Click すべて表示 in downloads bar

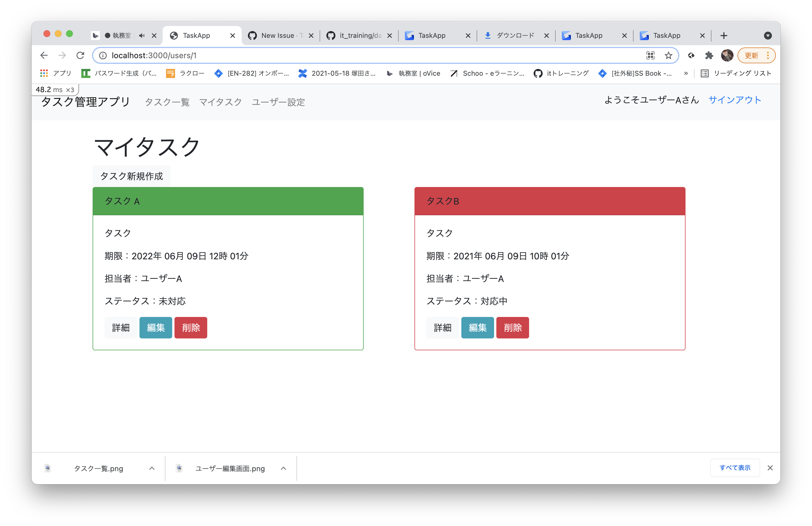[x=735, y=468]
